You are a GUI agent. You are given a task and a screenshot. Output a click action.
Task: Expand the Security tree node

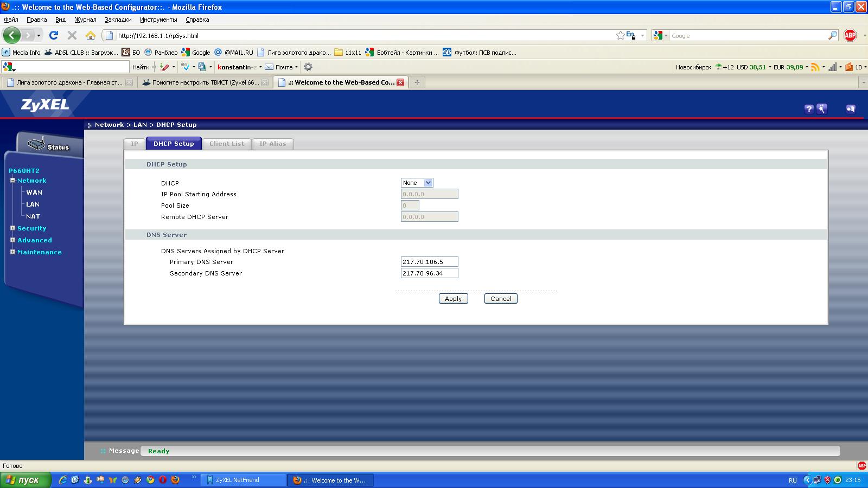(x=12, y=228)
